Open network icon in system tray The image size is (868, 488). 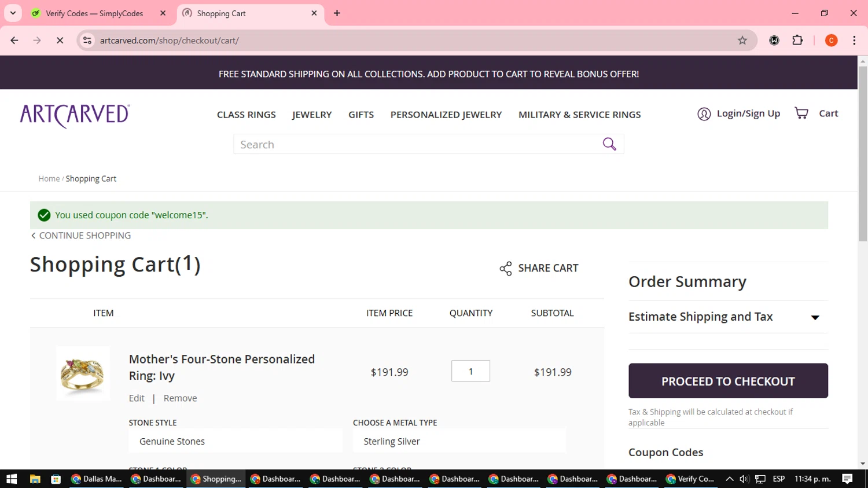(760, 479)
